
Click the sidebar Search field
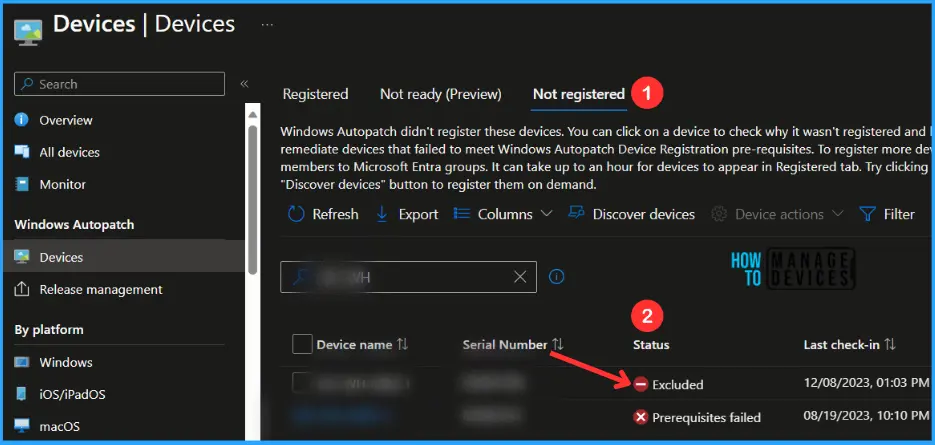119,84
